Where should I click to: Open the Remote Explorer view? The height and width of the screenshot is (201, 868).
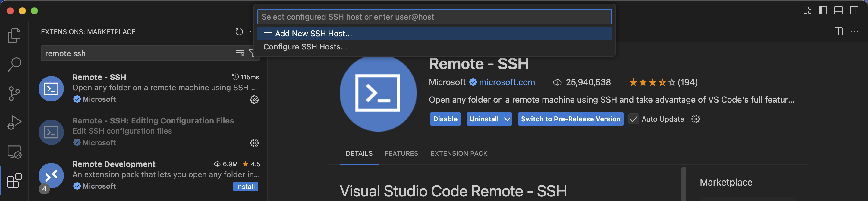tap(14, 152)
